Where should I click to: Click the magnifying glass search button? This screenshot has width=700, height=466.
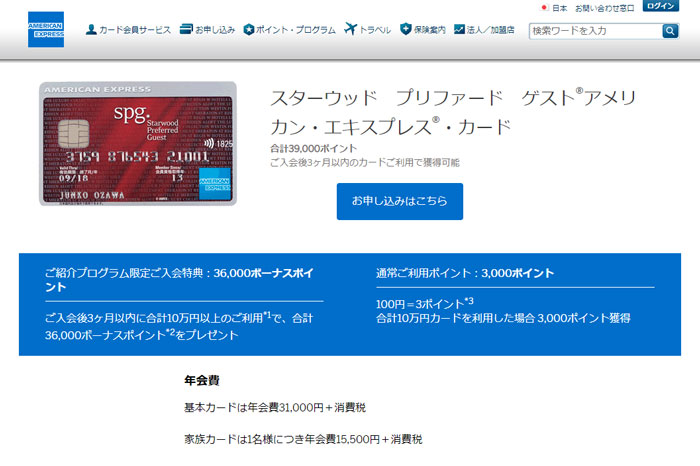click(670, 31)
